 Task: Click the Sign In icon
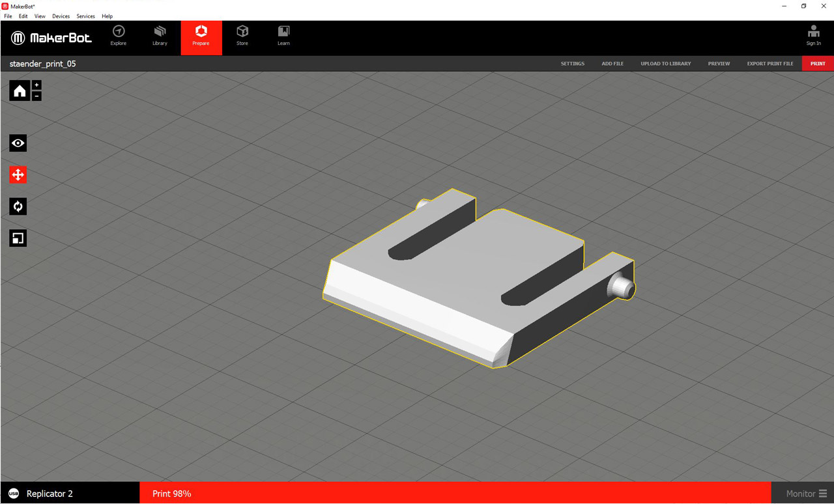814,36
